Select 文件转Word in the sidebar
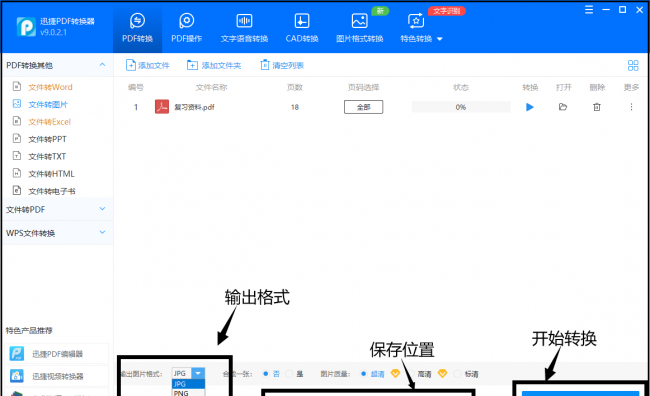The image size is (650, 396). [x=50, y=87]
